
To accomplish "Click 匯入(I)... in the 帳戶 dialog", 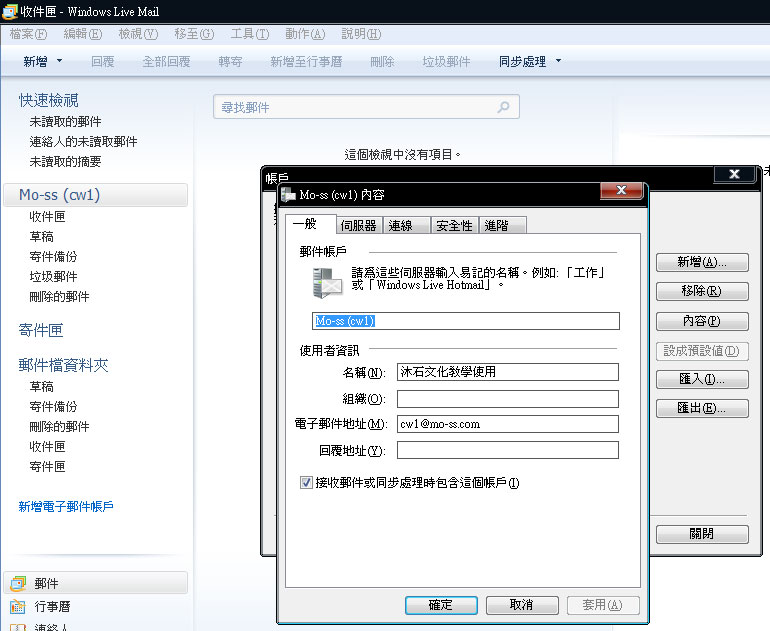I will tap(702, 379).
